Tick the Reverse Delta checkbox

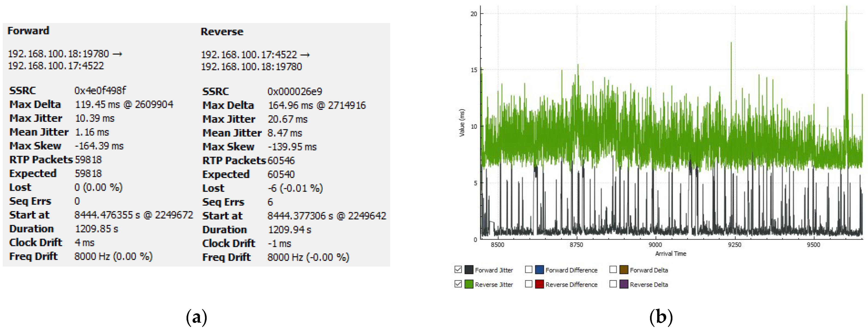point(613,284)
